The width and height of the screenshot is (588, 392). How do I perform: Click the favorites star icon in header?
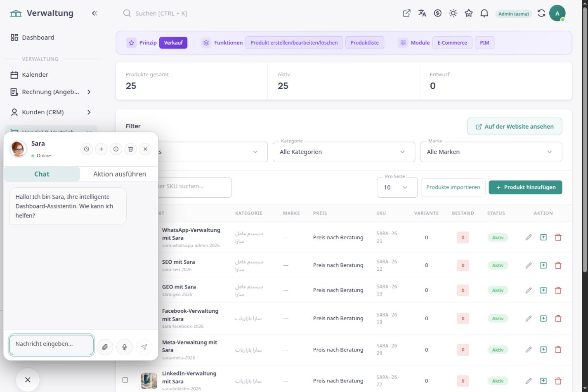[468, 13]
